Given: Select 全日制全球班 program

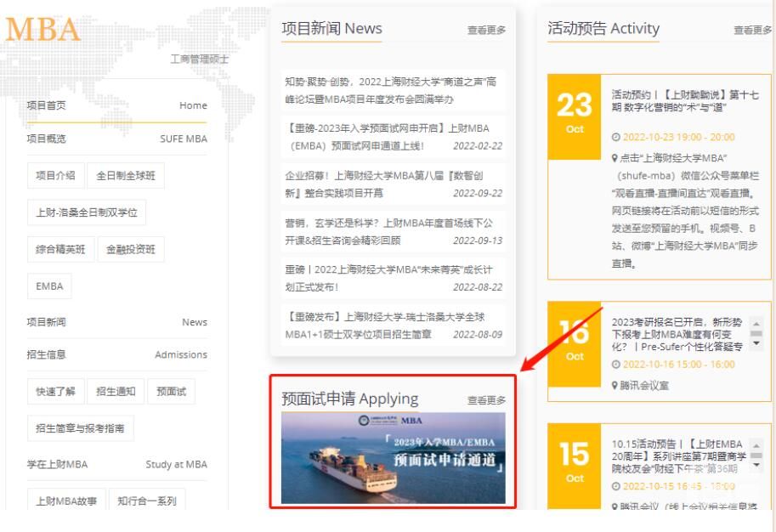Looking at the screenshot, I should tap(126, 176).
